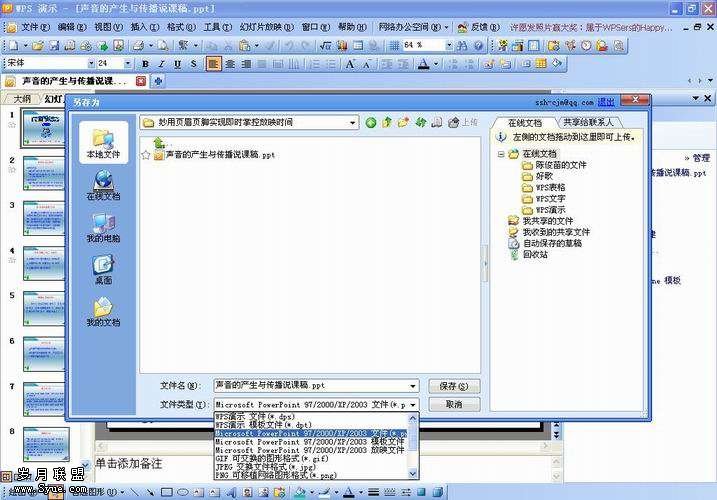The image size is (717, 500).
Task: Click the 取消 cancel button
Action: coord(454,404)
